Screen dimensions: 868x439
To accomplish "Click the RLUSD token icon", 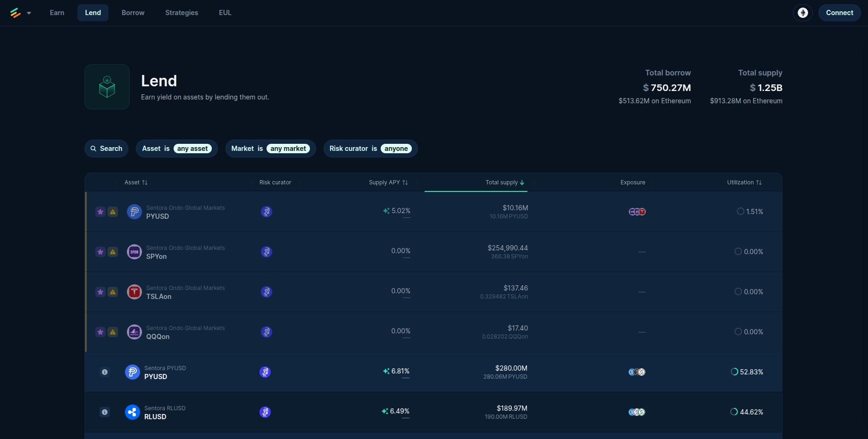I will (x=133, y=412).
